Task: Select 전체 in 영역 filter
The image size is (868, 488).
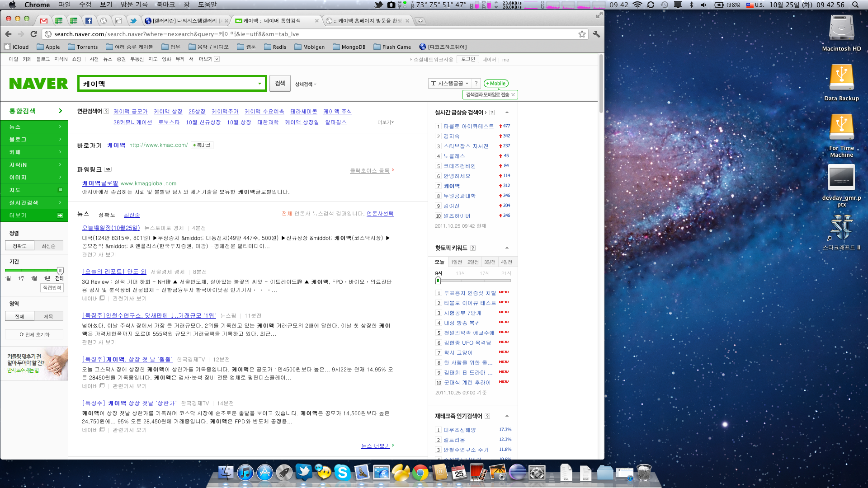Action: [19, 316]
